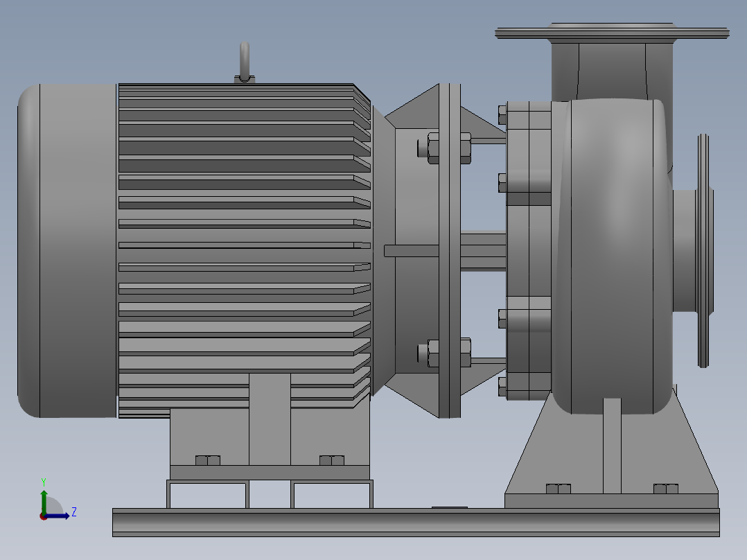Select the top discharge flange of the pump
This screenshot has height=560, width=747.
coord(612,33)
